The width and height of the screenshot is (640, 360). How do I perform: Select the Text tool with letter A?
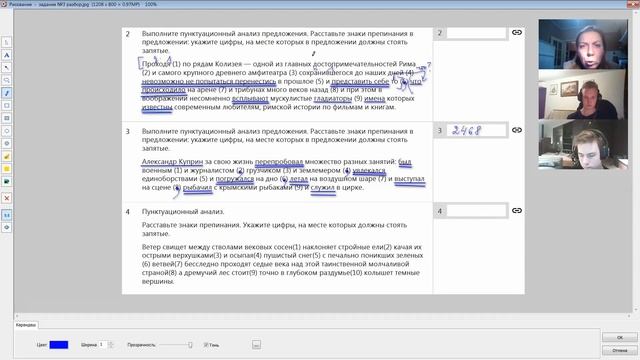tap(7, 55)
